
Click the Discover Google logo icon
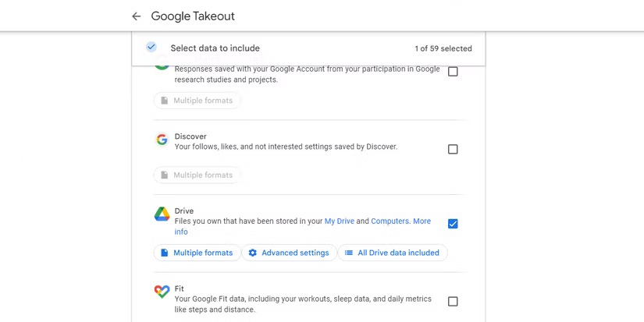pyautogui.click(x=162, y=140)
